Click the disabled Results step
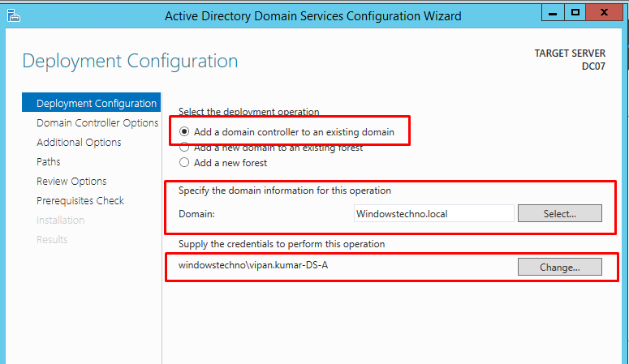The width and height of the screenshot is (629, 364). pyautogui.click(x=52, y=239)
